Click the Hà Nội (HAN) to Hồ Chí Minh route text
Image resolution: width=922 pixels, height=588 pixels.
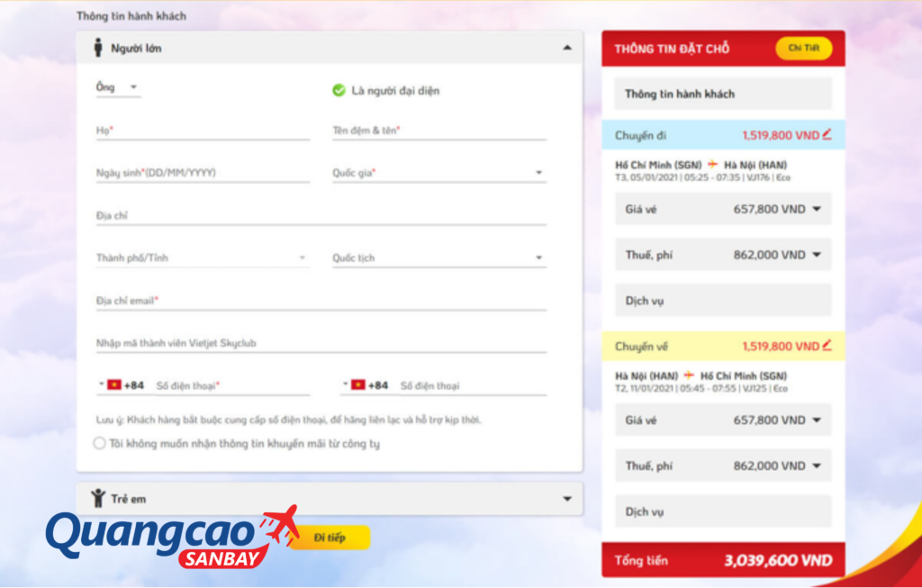pos(701,375)
